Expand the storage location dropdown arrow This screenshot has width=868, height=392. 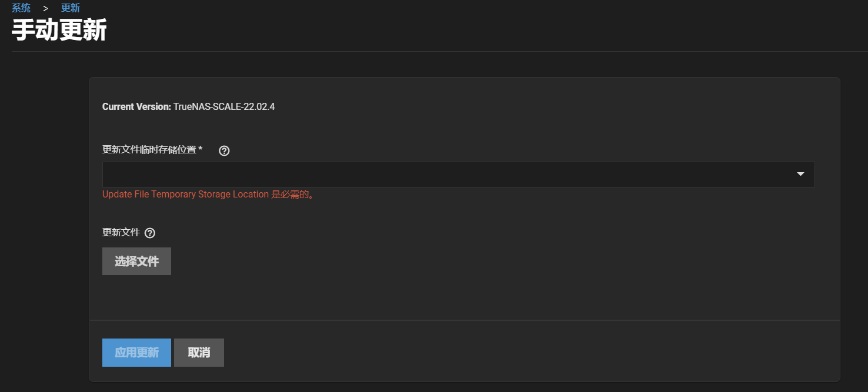[800, 175]
